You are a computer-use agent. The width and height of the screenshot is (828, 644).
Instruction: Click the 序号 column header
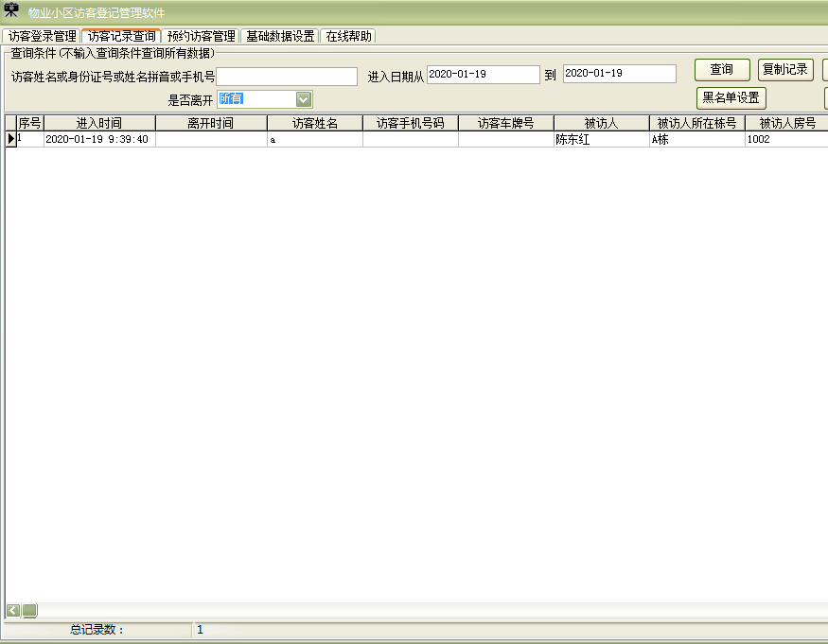[29, 123]
